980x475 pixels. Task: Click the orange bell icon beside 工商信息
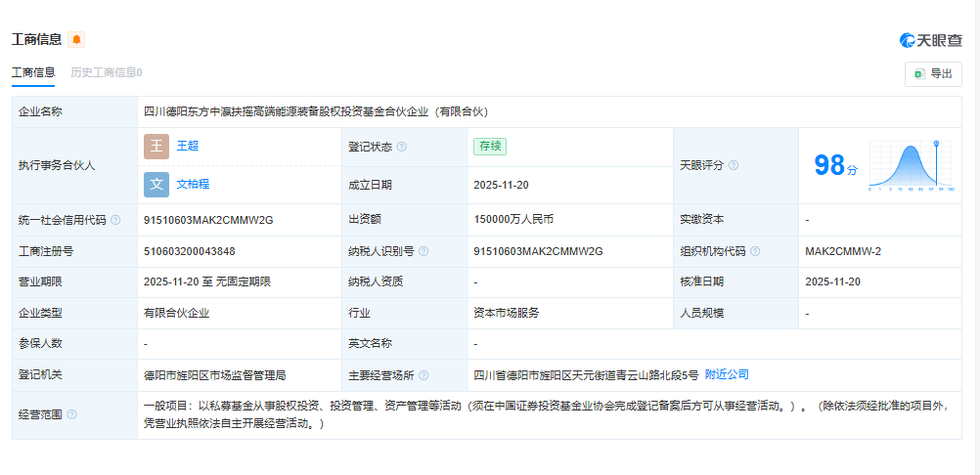[x=76, y=40]
